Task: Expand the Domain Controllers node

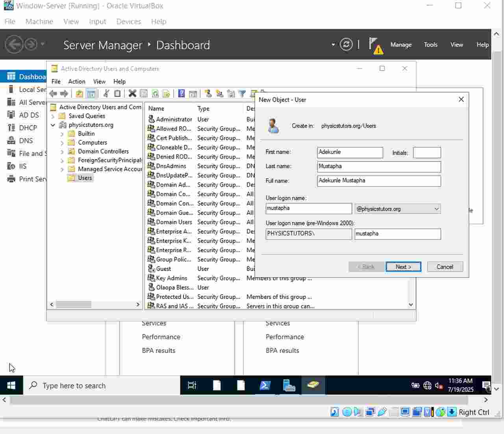Action: [x=62, y=152]
